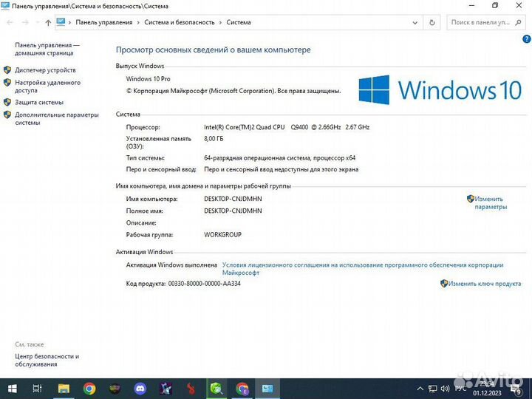Open the dark game icon before Discord

tap(115, 389)
